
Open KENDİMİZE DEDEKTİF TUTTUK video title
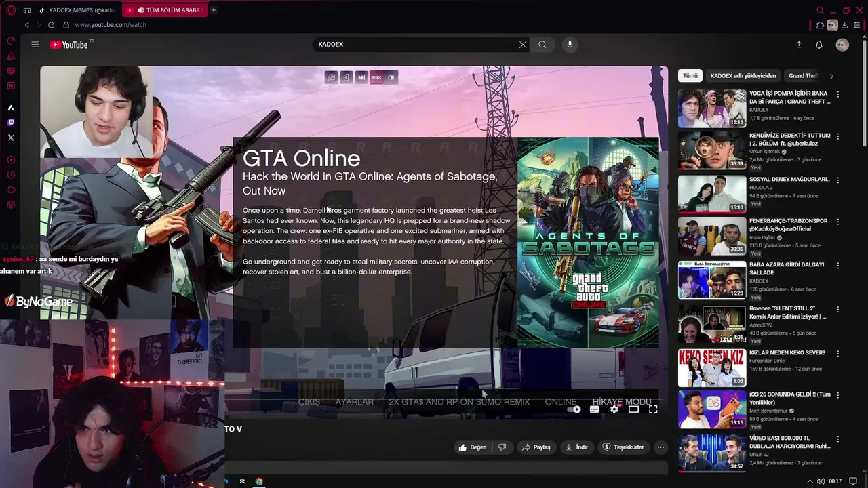click(789, 140)
